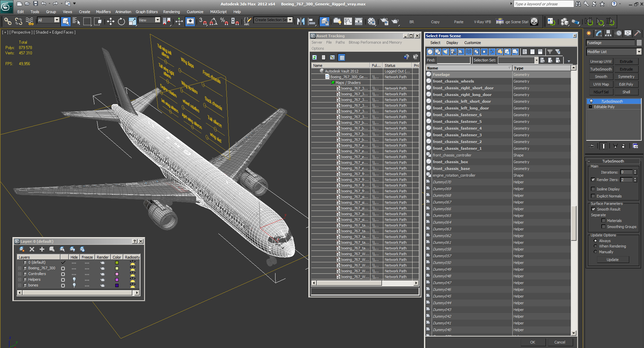Click Delete layer X icon in Layer dialog
This screenshot has height=348, width=644.
[x=32, y=249]
